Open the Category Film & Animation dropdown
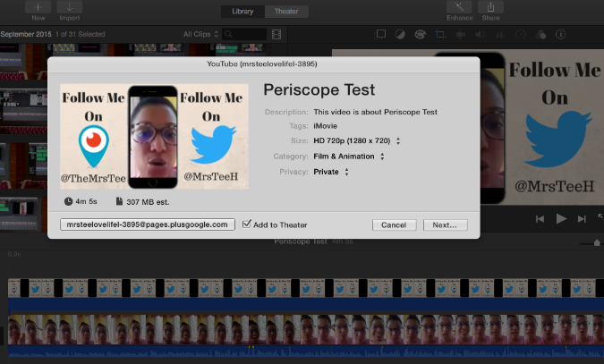604x364 pixels. [x=349, y=157]
